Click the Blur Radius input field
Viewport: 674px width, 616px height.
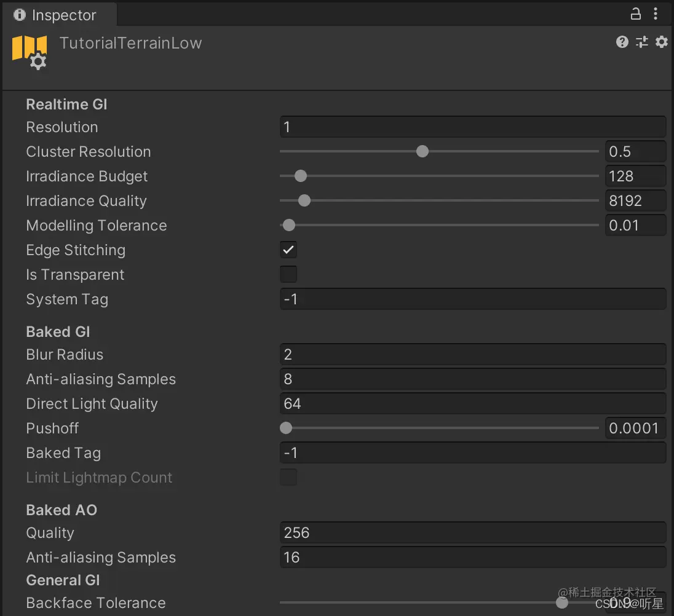point(473,354)
